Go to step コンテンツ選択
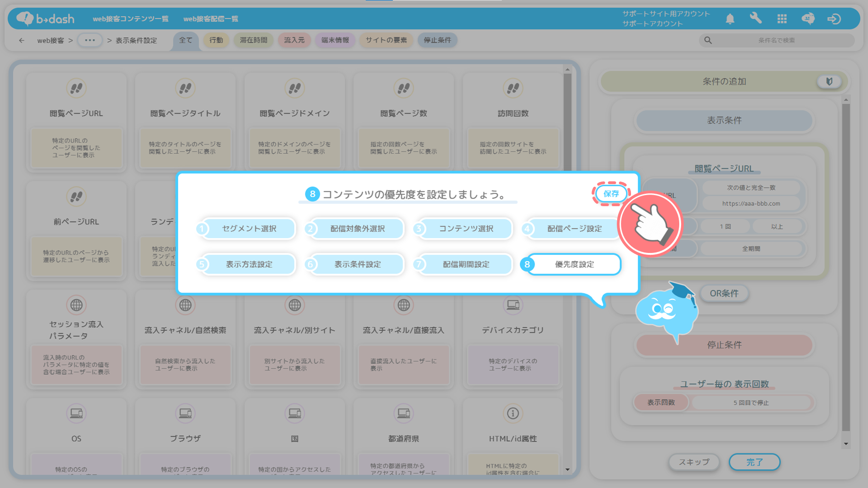Image resolution: width=868 pixels, height=488 pixels. pos(466,229)
